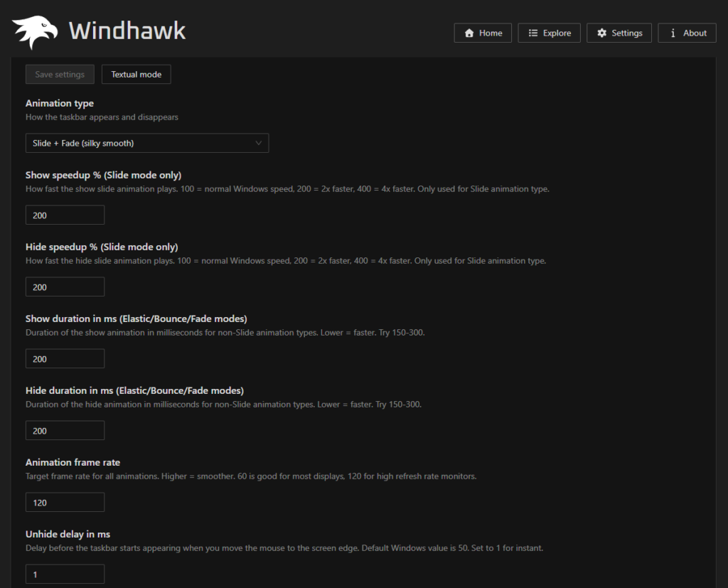Click the 'How fast the hide slide animation plays' description
The height and width of the screenshot is (588, 728).
(286, 260)
